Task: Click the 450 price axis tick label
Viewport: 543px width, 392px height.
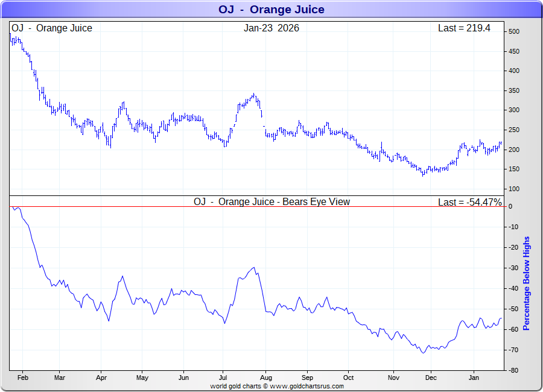Action: 514,51
